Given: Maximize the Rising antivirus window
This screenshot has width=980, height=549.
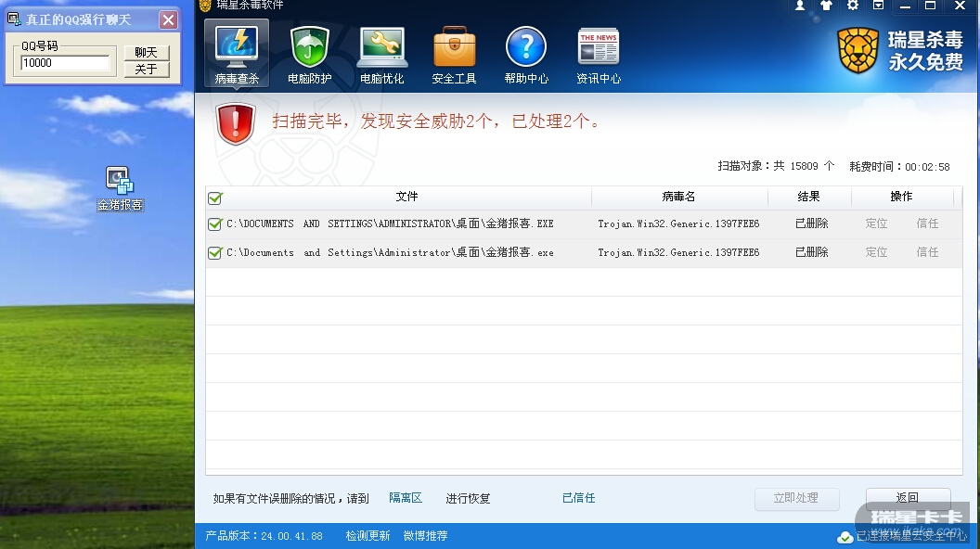Looking at the screenshot, I should 931,6.
